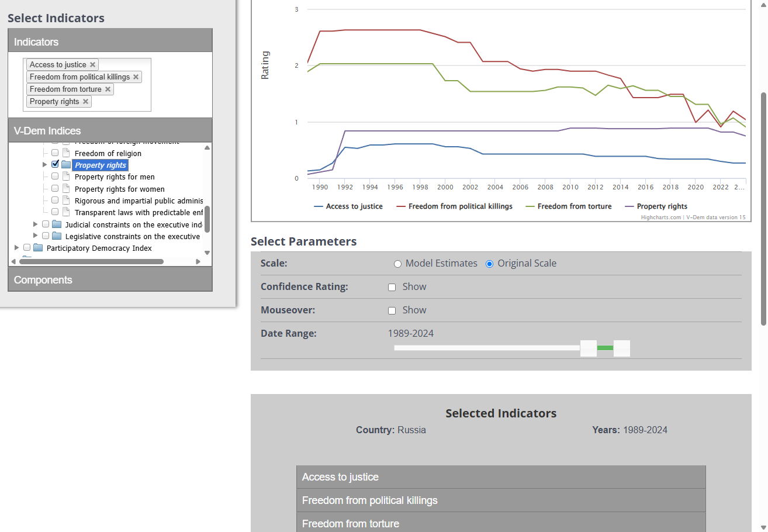This screenshot has height=532, width=768.
Task: Click the Rigorous and impartial document icon
Action: click(x=66, y=201)
